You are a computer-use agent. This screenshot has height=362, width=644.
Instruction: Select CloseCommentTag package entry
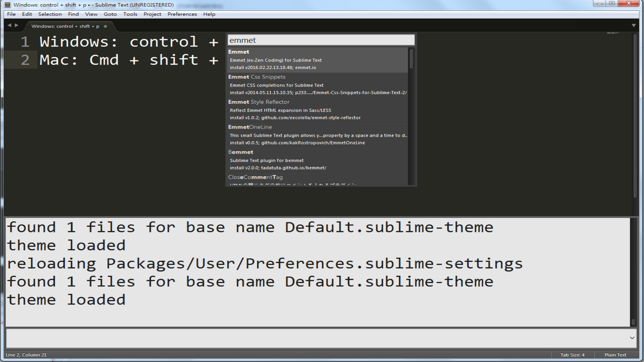pos(318,179)
